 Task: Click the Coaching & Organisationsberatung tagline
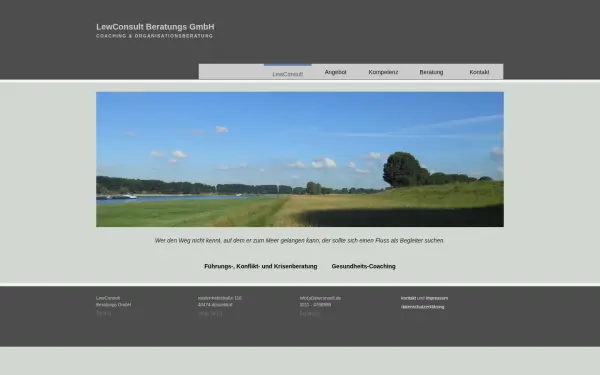[155, 36]
